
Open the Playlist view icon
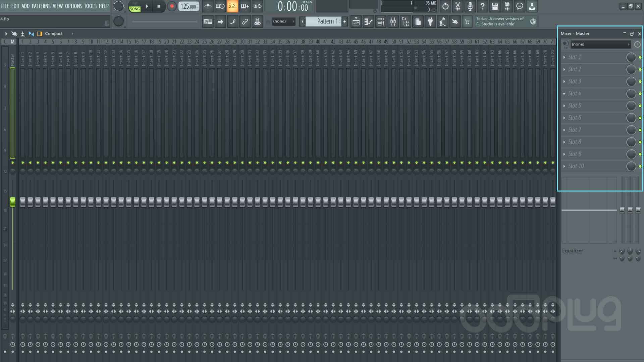356,22
